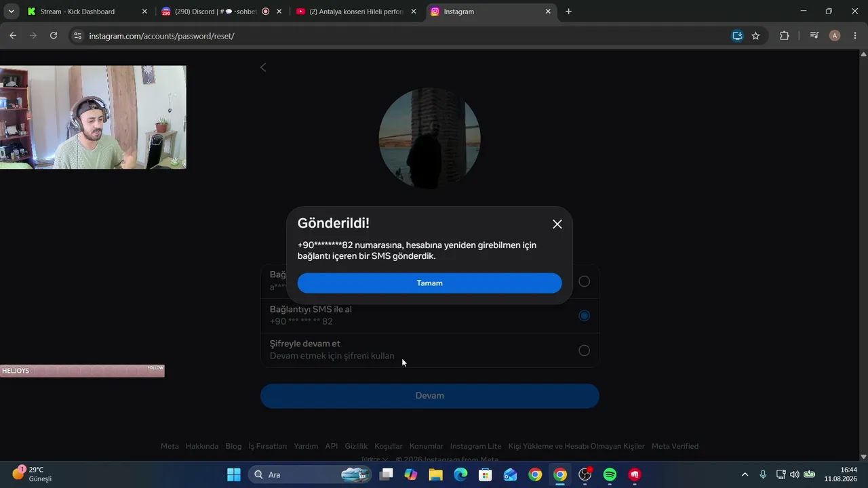
Task: Switch to the Stream - Kick Dashboard tab
Action: click(x=87, y=12)
